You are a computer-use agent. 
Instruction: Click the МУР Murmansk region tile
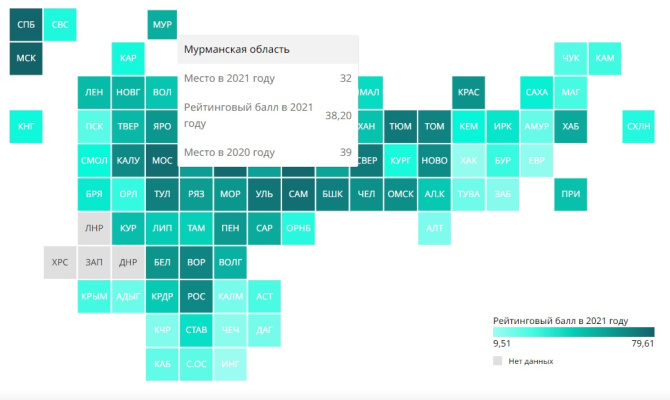161,24
